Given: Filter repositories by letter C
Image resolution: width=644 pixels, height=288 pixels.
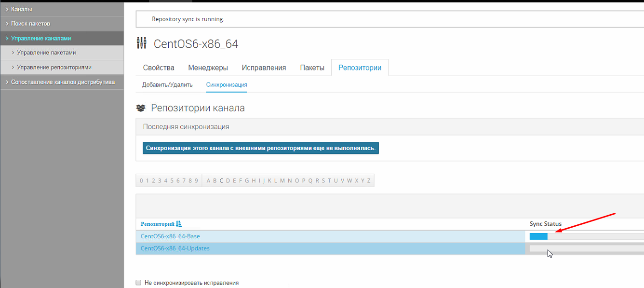Looking at the screenshot, I should (x=221, y=181).
